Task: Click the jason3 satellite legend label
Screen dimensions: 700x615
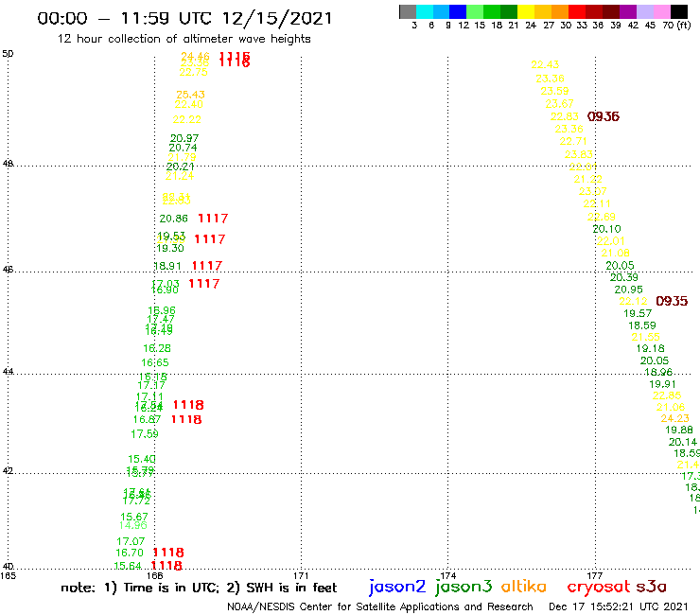Action: (464, 587)
